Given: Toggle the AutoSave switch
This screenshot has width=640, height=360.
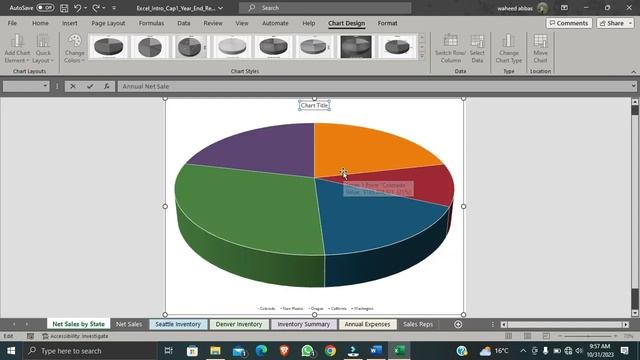Looking at the screenshot, I should pyautogui.click(x=45, y=8).
